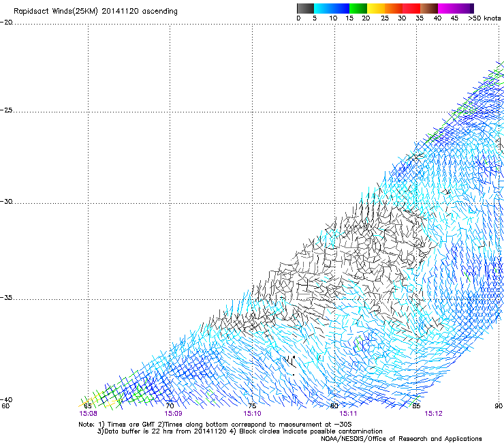Click the legend label "25"
This screenshot has height=443, width=504.
[x=385, y=18]
